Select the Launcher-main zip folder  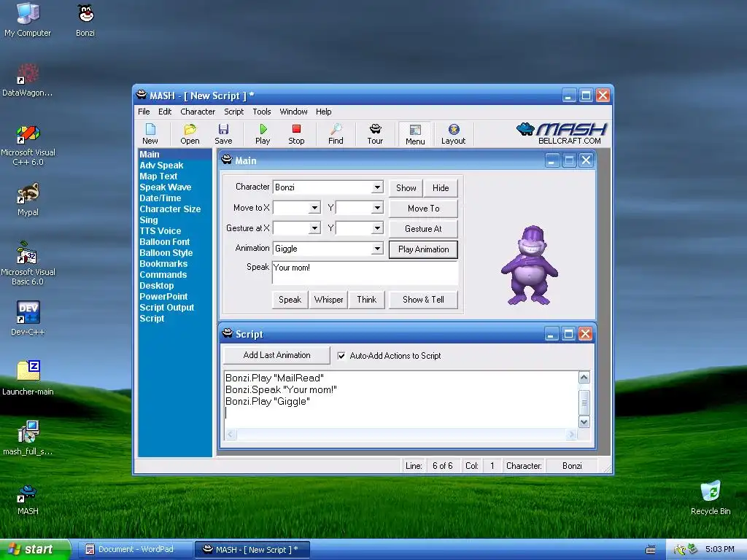pos(28,378)
